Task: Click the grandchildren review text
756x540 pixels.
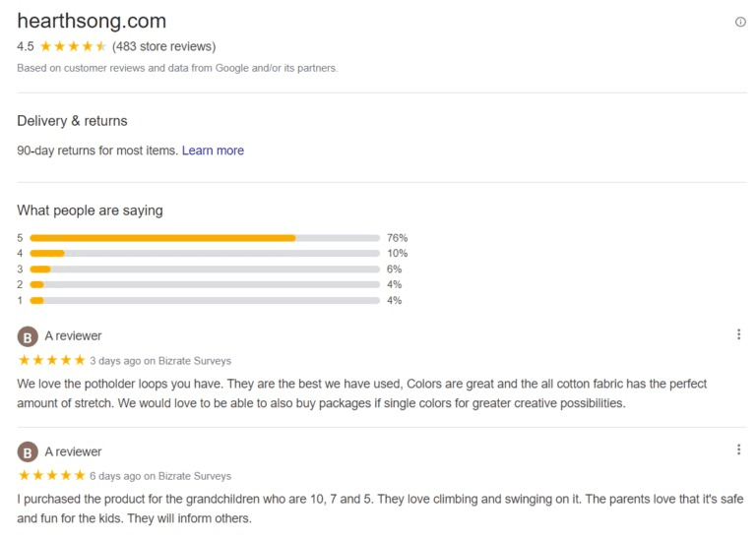Action: click(377, 509)
